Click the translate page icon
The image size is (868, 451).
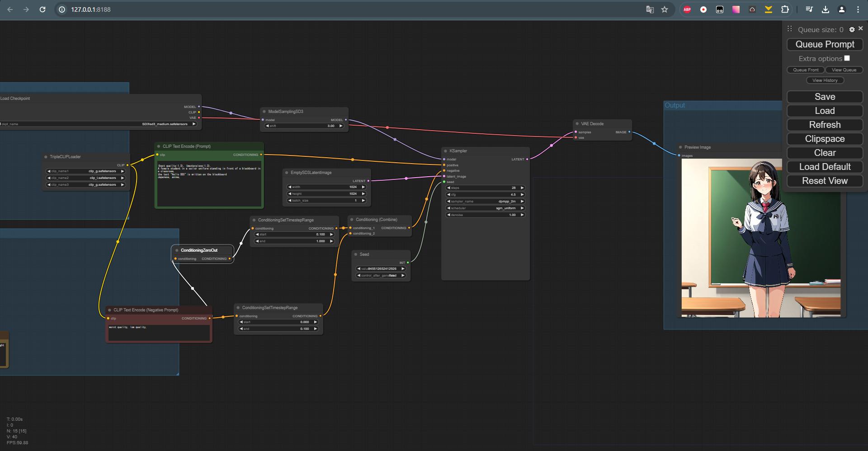tap(650, 9)
